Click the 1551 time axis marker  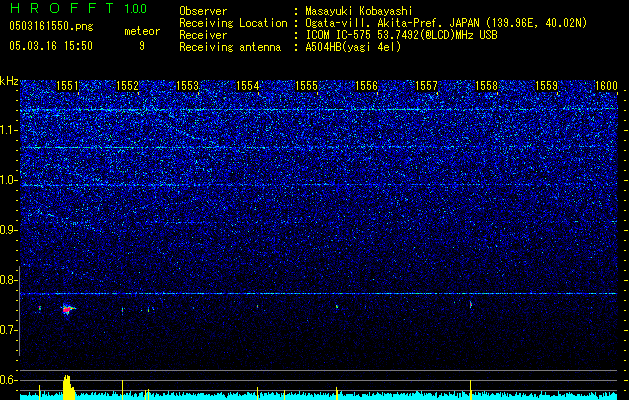pyautogui.click(x=67, y=86)
